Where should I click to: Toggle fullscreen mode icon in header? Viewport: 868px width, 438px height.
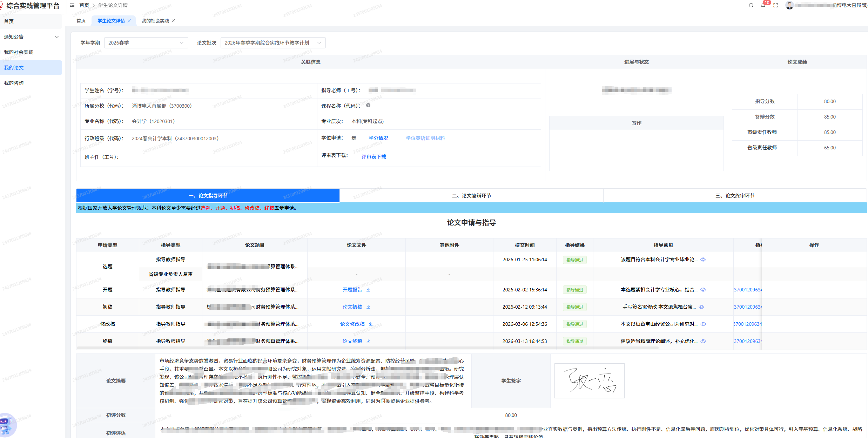pyautogui.click(x=775, y=5)
